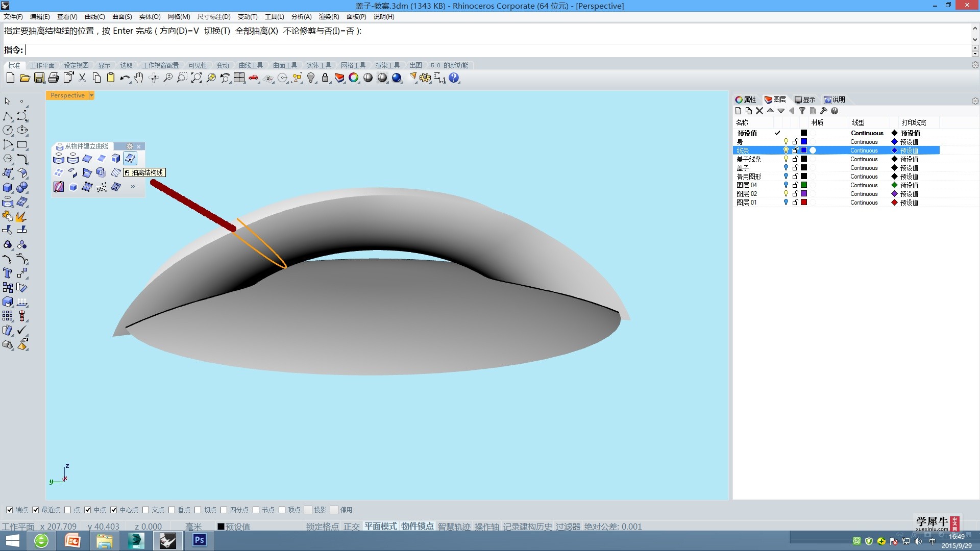The height and width of the screenshot is (551, 980).
Task: Open toolbar tabs gear options menu
Action: point(975,65)
